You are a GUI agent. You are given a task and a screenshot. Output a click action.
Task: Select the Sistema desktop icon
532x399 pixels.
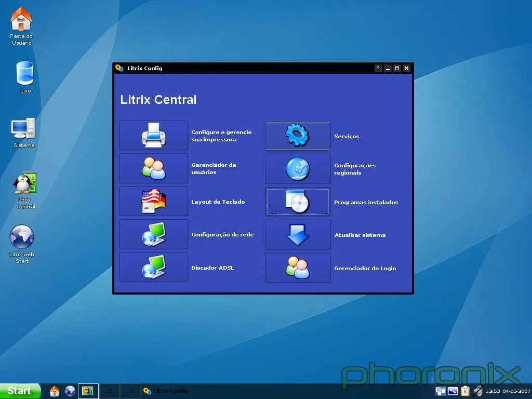point(24,132)
